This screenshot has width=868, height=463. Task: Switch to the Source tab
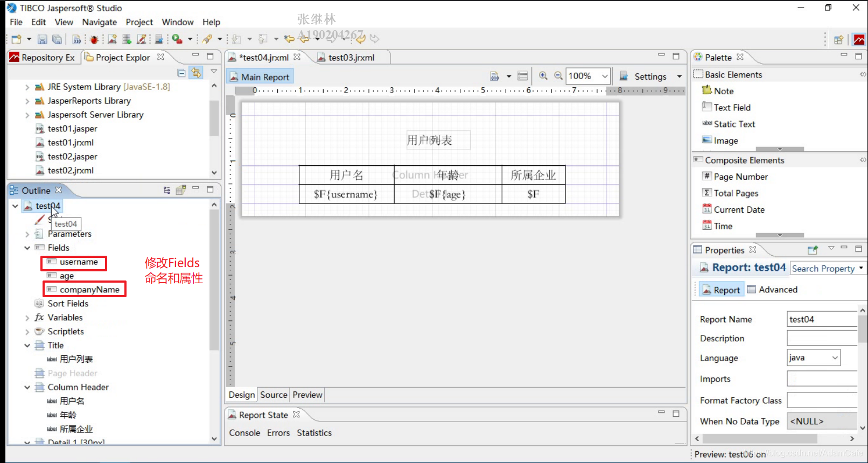tap(274, 395)
